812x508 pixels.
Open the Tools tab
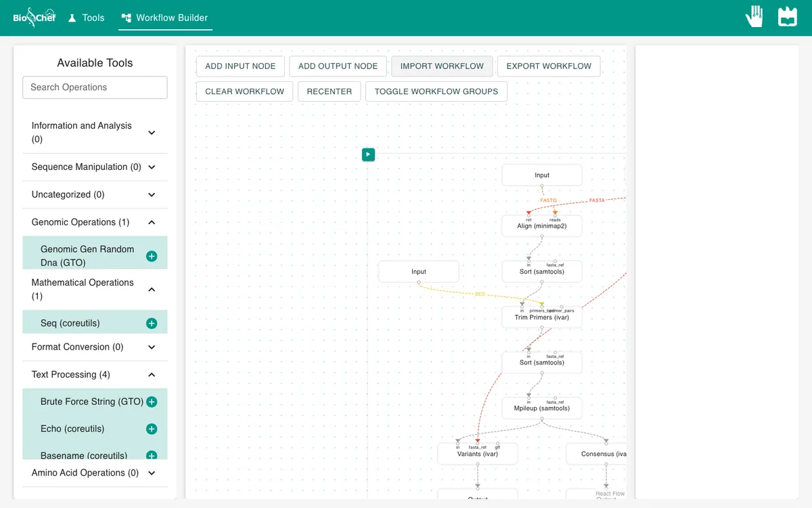pyautogui.click(x=86, y=18)
